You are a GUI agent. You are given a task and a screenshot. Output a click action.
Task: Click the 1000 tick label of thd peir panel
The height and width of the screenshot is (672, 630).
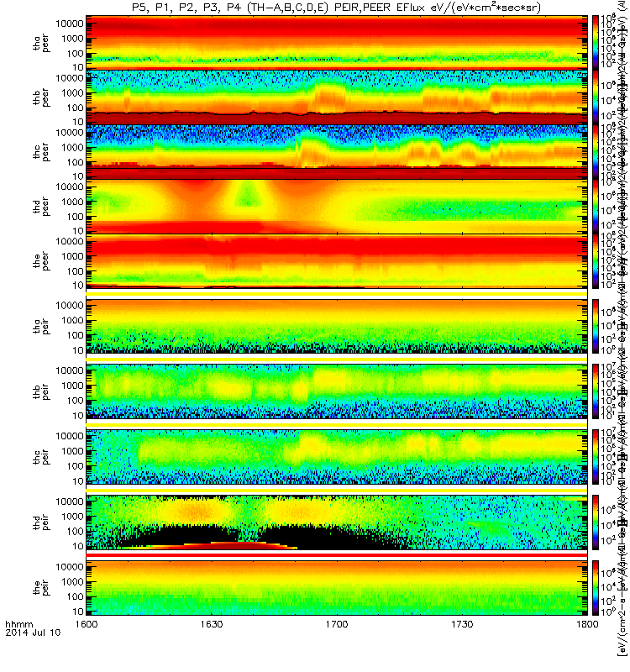click(x=72, y=516)
